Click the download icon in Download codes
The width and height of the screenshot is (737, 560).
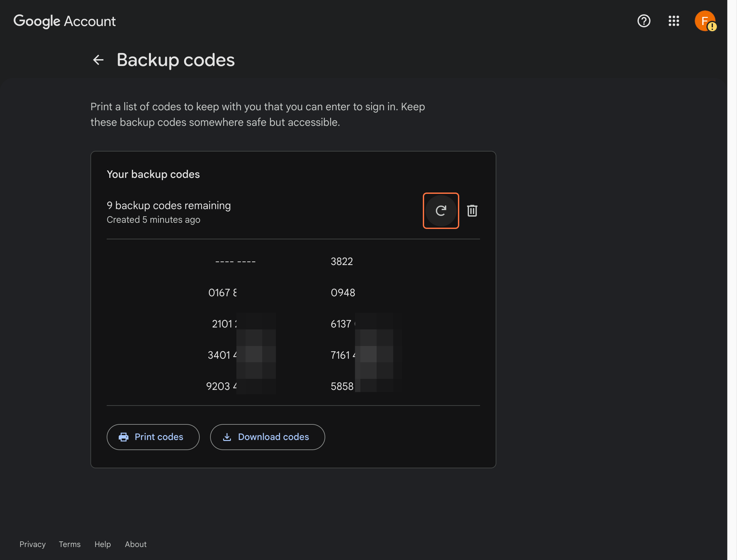(x=227, y=437)
